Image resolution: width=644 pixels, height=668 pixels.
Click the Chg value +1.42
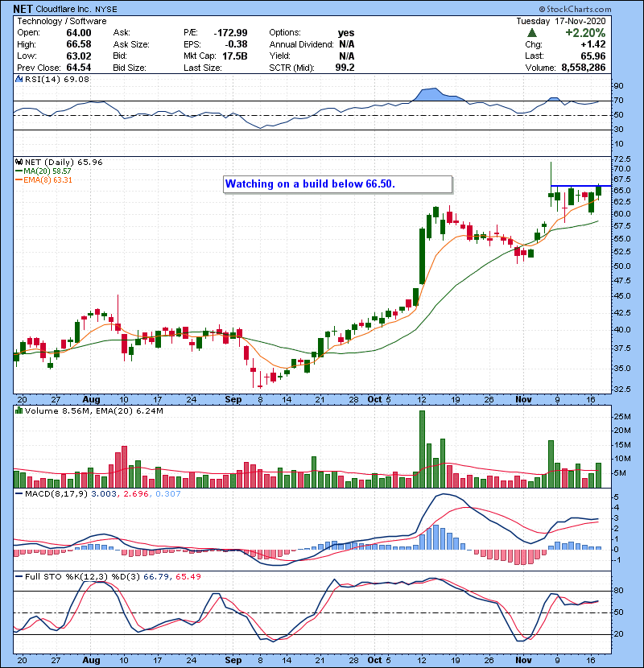pyautogui.click(x=592, y=44)
